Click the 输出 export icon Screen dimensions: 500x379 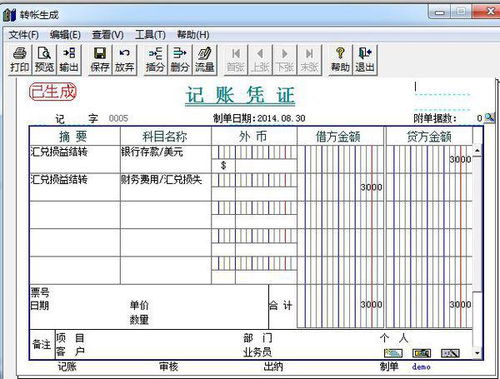(x=69, y=60)
